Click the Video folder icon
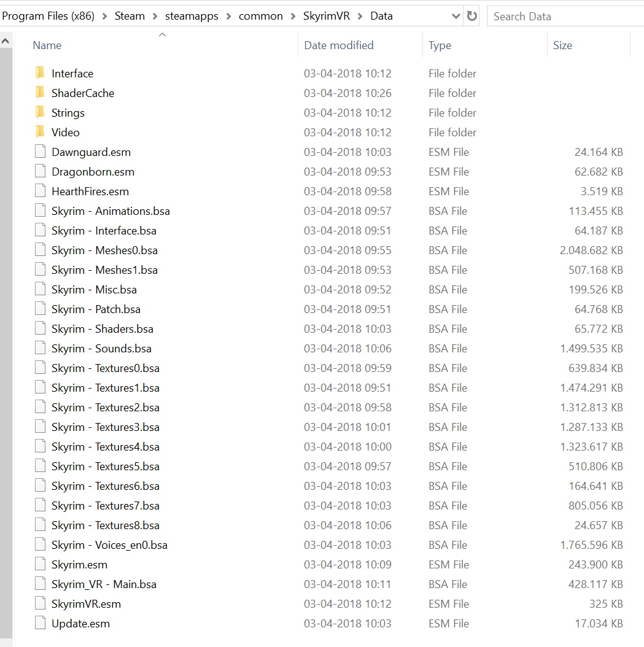This screenshot has height=647, width=644. [40, 132]
